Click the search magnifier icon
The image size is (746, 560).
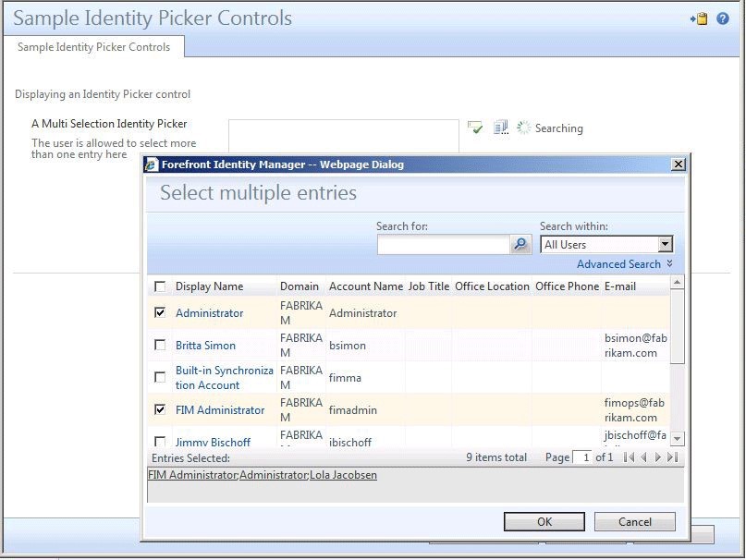click(x=519, y=244)
